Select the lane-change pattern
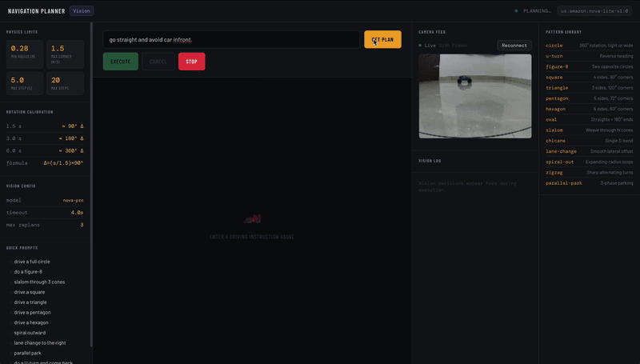This screenshot has height=364, width=640. [590, 152]
